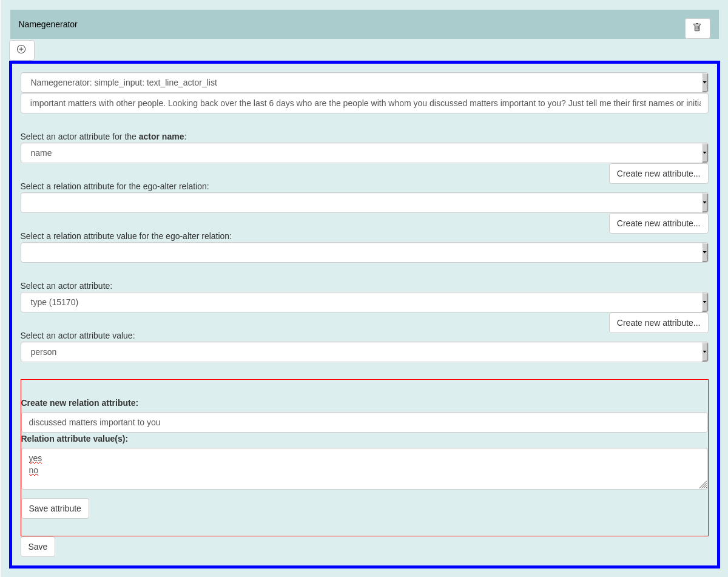
Task: Click the Namegenerator header title
Action: pyautogui.click(x=48, y=24)
